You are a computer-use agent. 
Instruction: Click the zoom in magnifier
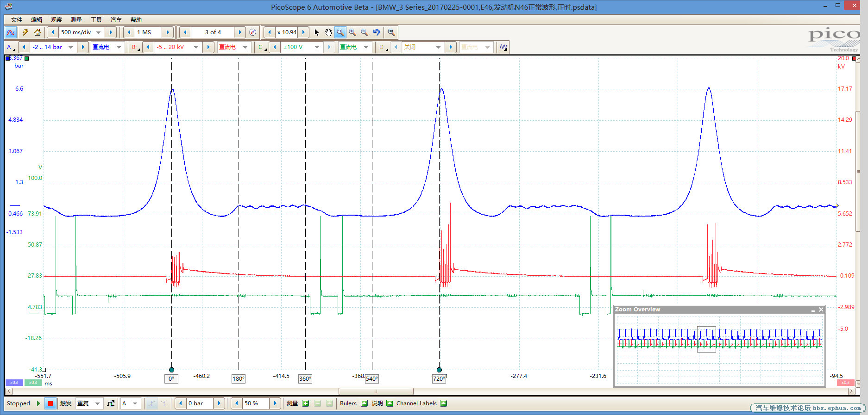(352, 32)
